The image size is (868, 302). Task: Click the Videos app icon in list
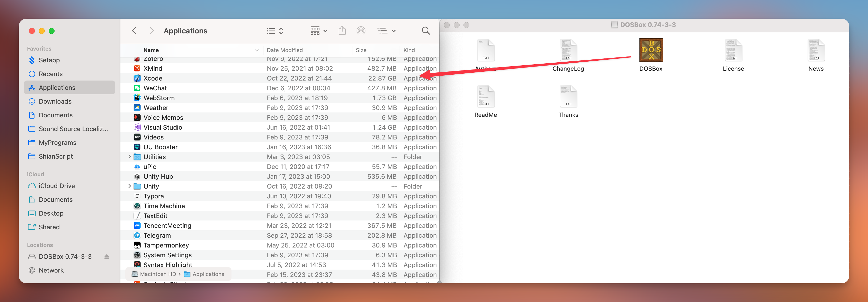(x=137, y=137)
